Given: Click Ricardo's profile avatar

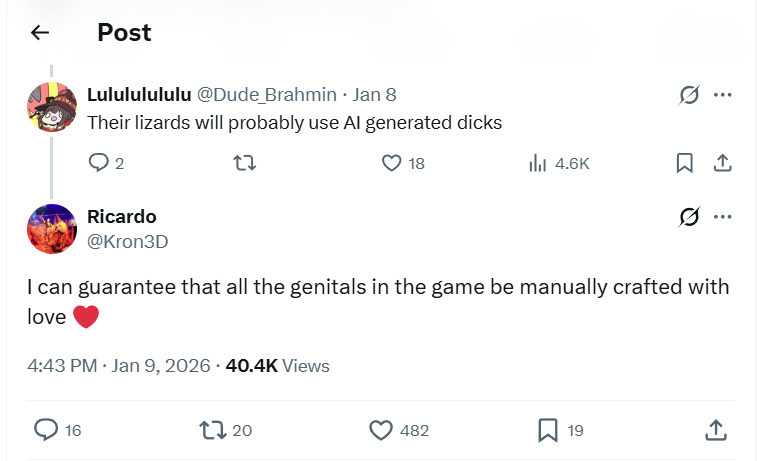Looking at the screenshot, I should tap(52, 229).
